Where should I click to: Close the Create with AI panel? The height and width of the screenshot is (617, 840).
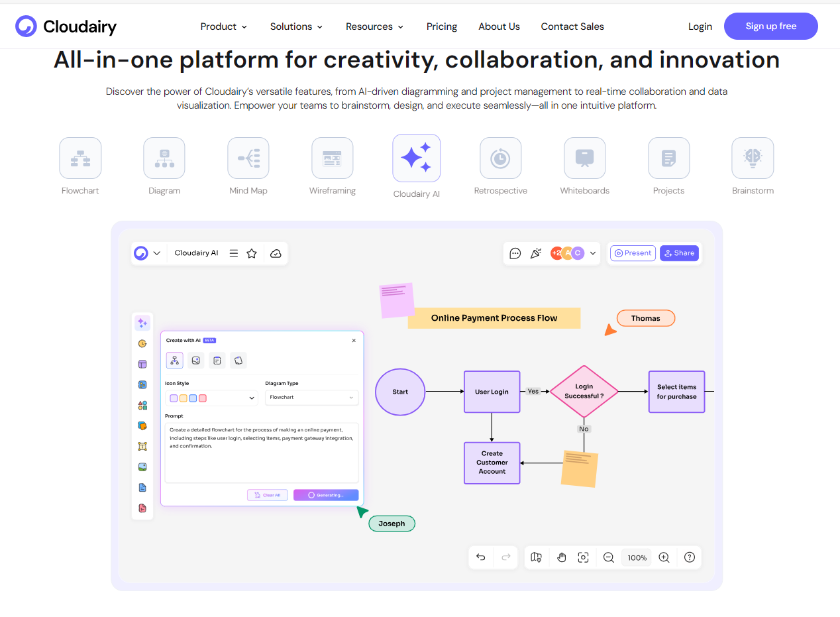pyautogui.click(x=354, y=341)
